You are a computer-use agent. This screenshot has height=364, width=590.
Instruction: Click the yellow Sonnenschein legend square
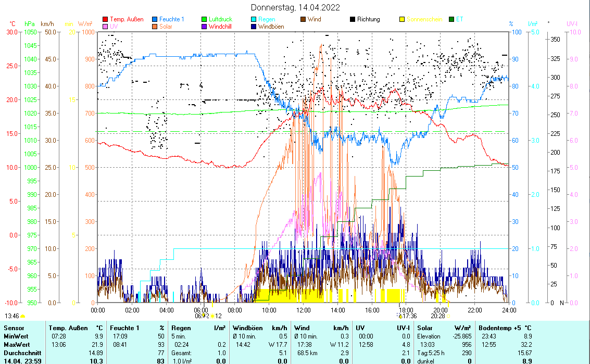tap(402, 19)
